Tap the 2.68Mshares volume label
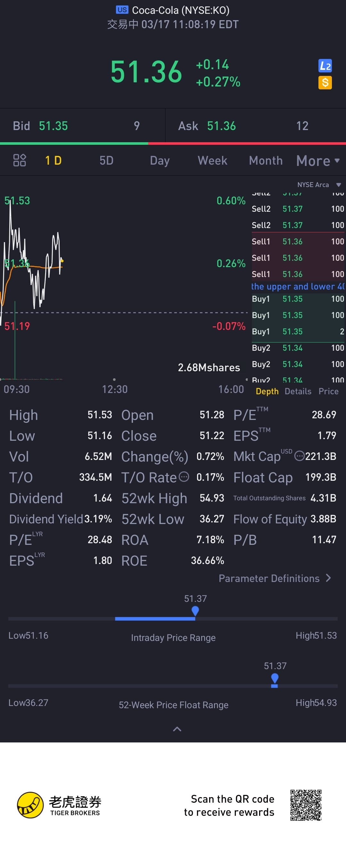Viewport: 346px width, 868px height. (209, 367)
